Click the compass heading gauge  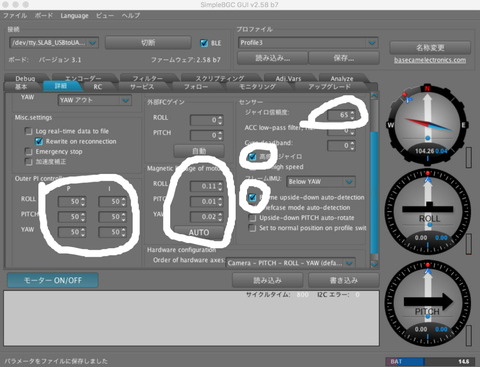click(428, 124)
